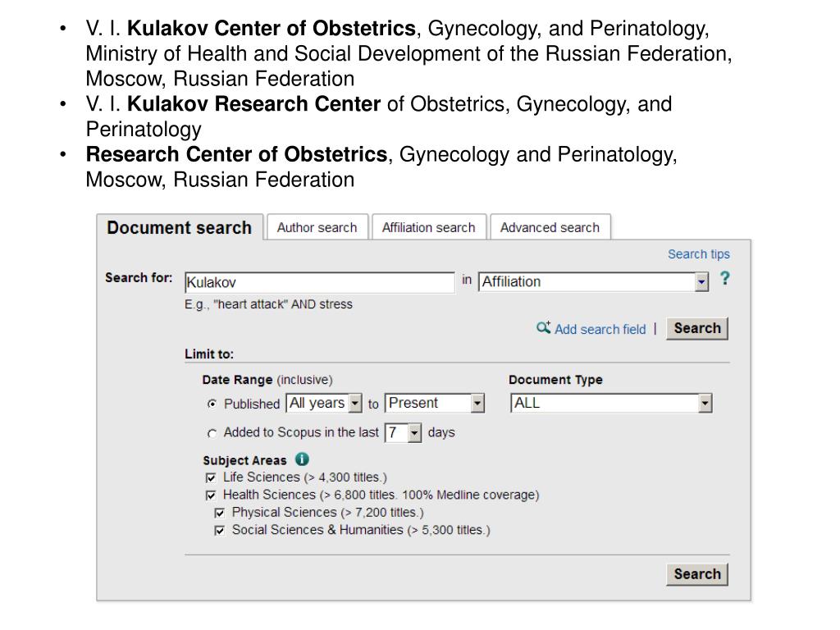Open the days count dropdown showing 7
This screenshot has width=840, height=630.
(403, 432)
